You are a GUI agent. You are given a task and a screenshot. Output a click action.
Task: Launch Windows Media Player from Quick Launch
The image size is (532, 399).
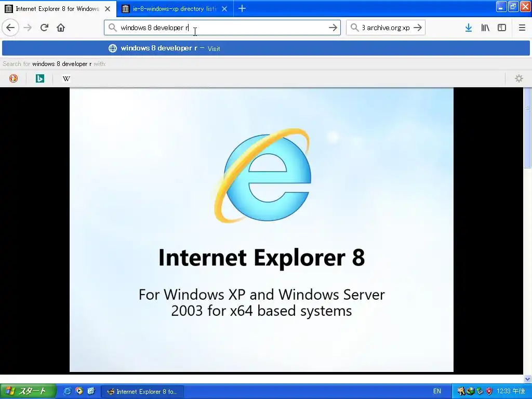pos(79,391)
